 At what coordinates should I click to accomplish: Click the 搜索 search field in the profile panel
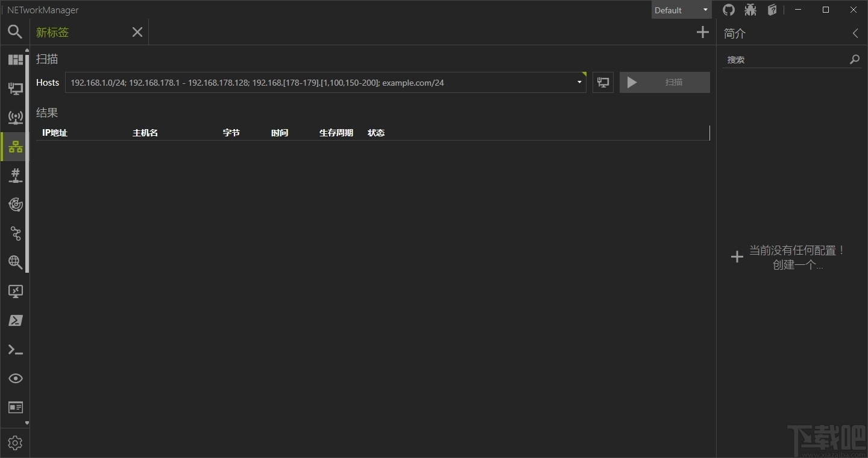click(784, 59)
